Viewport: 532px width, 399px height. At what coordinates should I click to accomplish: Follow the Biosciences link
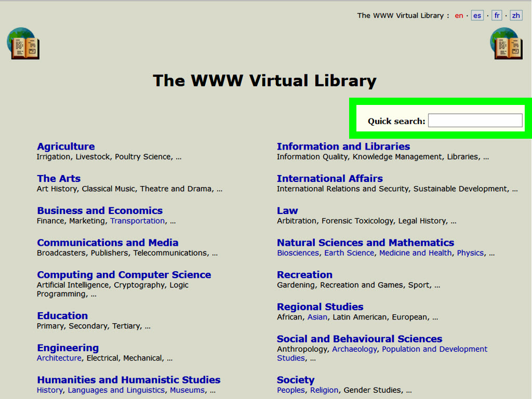pyautogui.click(x=298, y=253)
